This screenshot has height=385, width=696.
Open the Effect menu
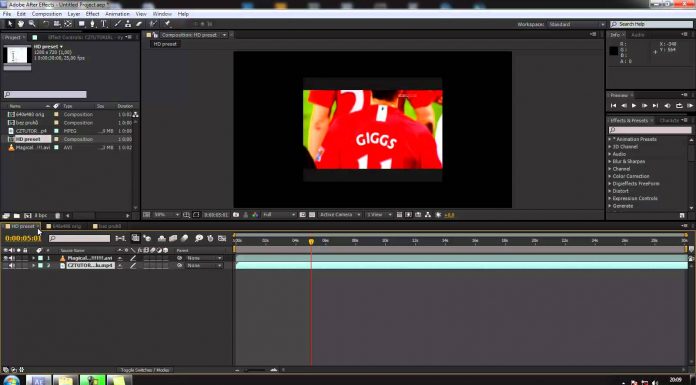tap(92, 14)
